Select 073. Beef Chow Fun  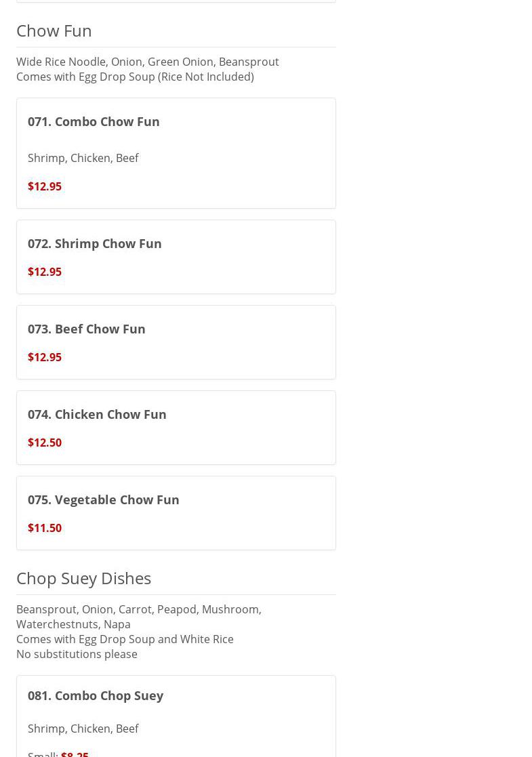pyautogui.click(x=87, y=329)
